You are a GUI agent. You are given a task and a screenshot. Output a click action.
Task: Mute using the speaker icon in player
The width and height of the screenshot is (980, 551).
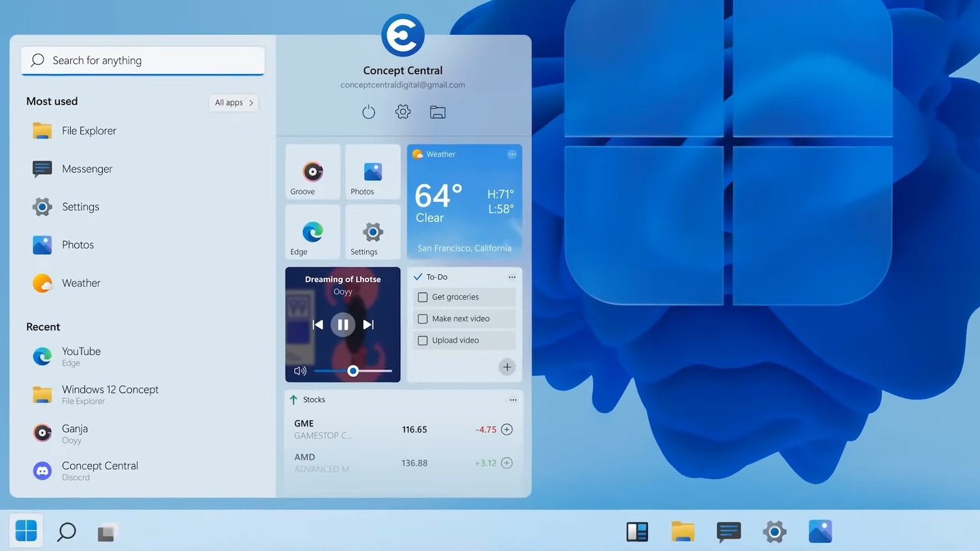click(x=300, y=371)
